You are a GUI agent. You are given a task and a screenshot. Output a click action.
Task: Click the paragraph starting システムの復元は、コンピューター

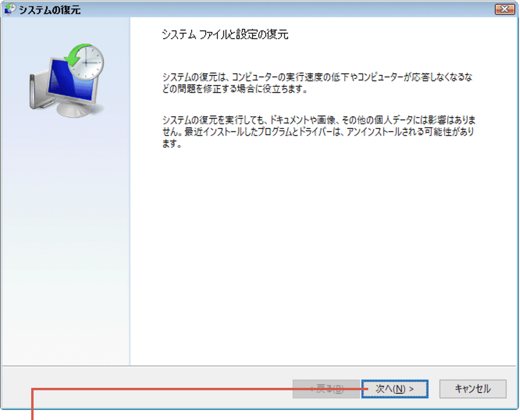click(x=317, y=83)
